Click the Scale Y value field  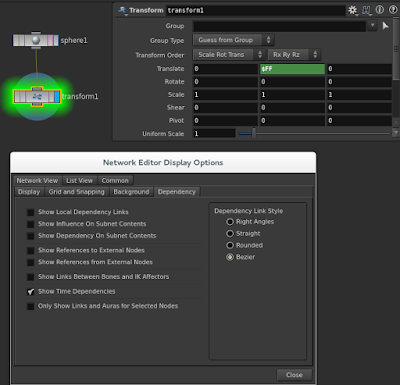point(292,95)
